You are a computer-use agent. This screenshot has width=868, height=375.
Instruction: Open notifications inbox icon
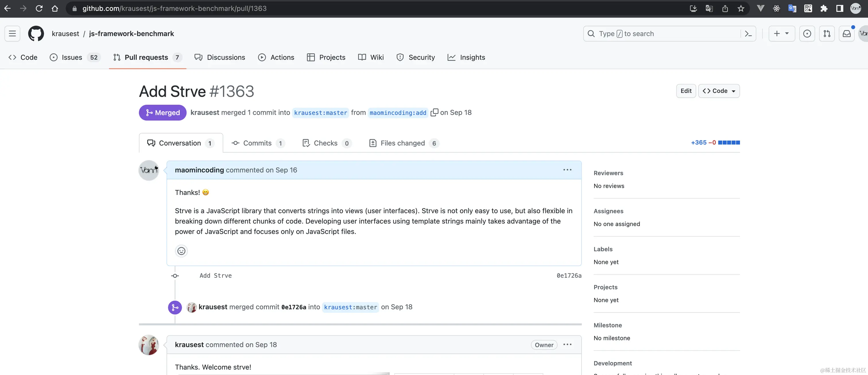pyautogui.click(x=846, y=34)
